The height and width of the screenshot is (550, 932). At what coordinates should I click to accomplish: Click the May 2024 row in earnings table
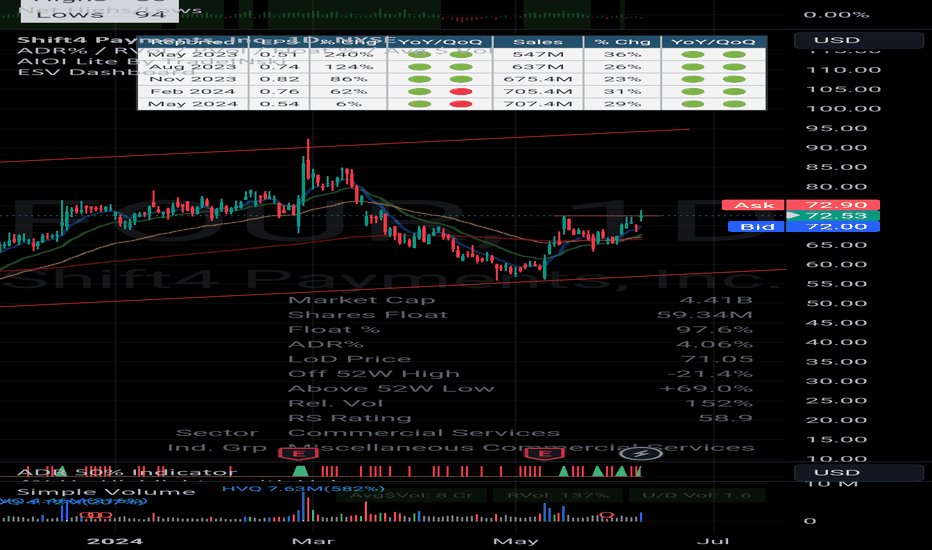pyautogui.click(x=452, y=104)
